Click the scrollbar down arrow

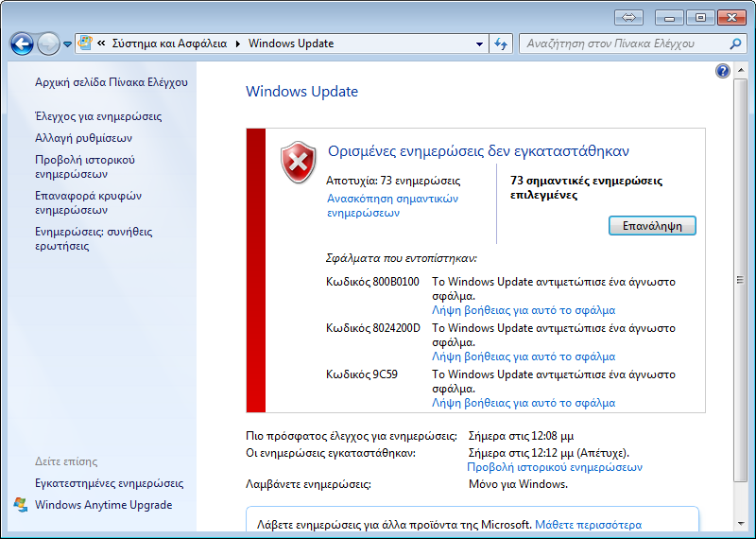point(740,524)
